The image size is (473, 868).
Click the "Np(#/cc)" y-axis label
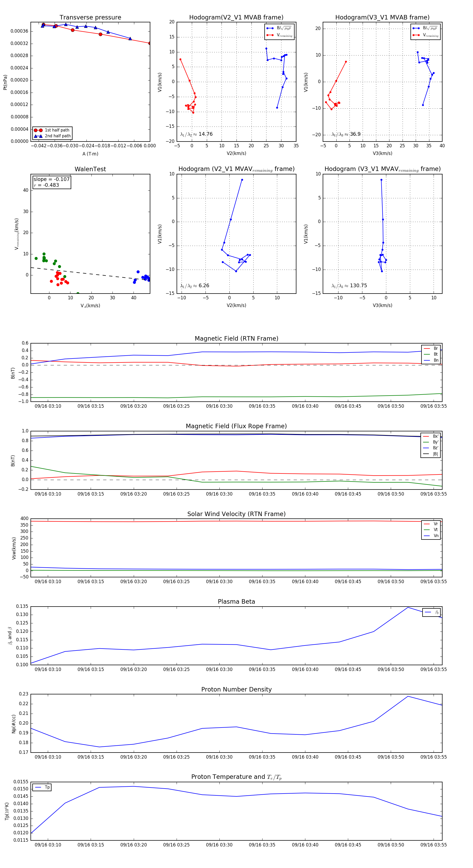[14, 724]
